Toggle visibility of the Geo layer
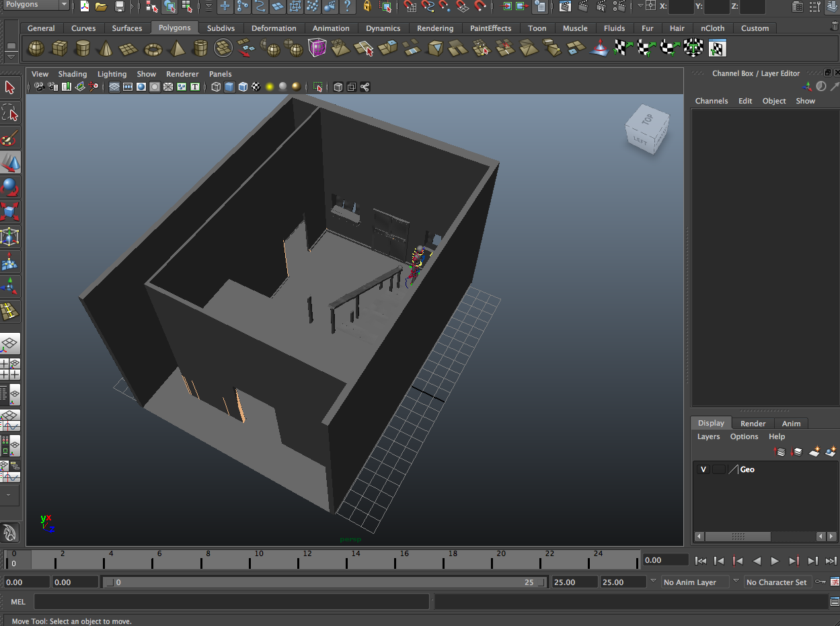840x626 pixels. point(703,469)
